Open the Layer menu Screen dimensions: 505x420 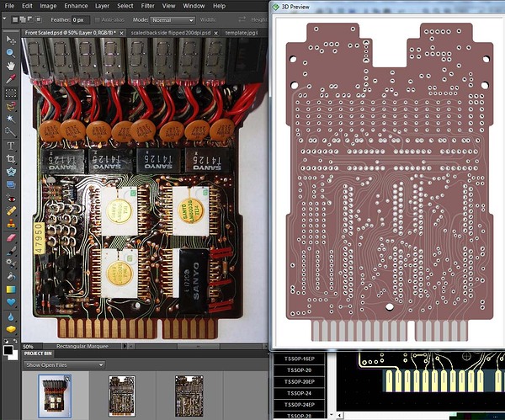click(102, 6)
